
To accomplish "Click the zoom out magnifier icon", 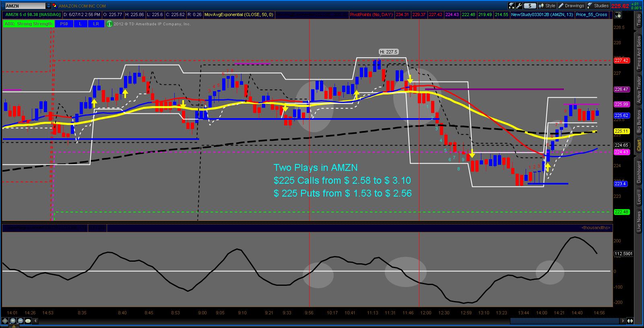I will tap(20, 321).
